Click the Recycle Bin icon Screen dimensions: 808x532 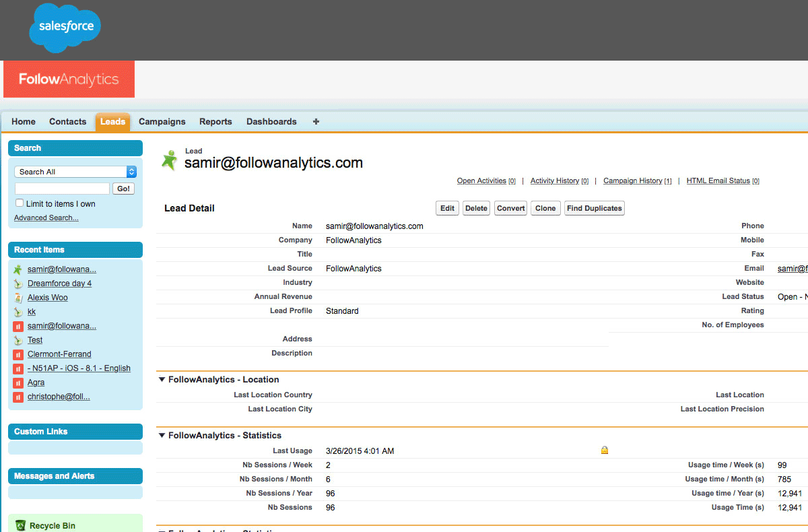coord(20,526)
